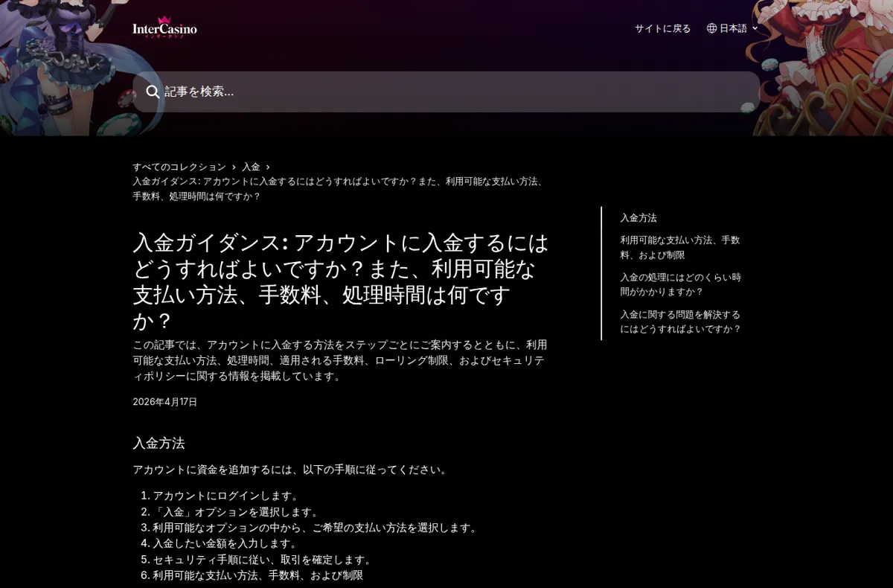Image resolution: width=893 pixels, height=588 pixels.
Task: Click the date 2026年4月17日
Action: 165,402
